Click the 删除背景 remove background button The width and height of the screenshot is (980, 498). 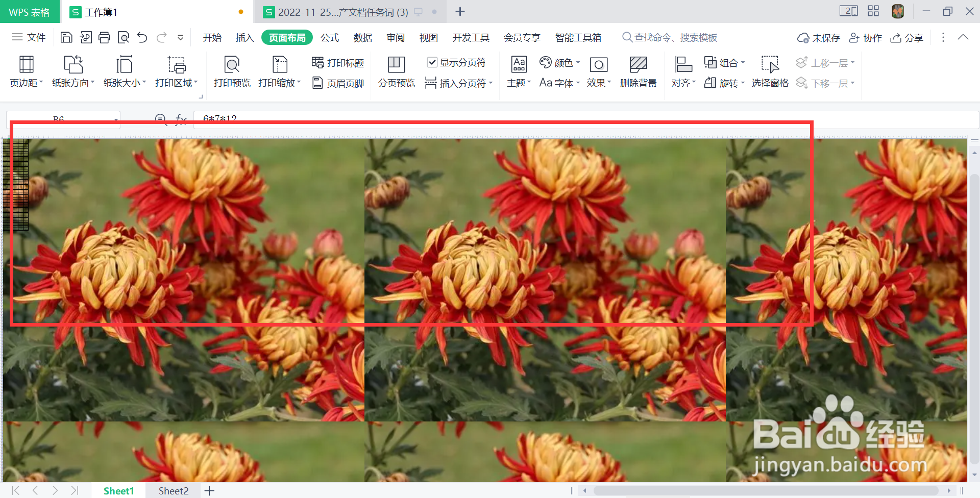coord(638,72)
